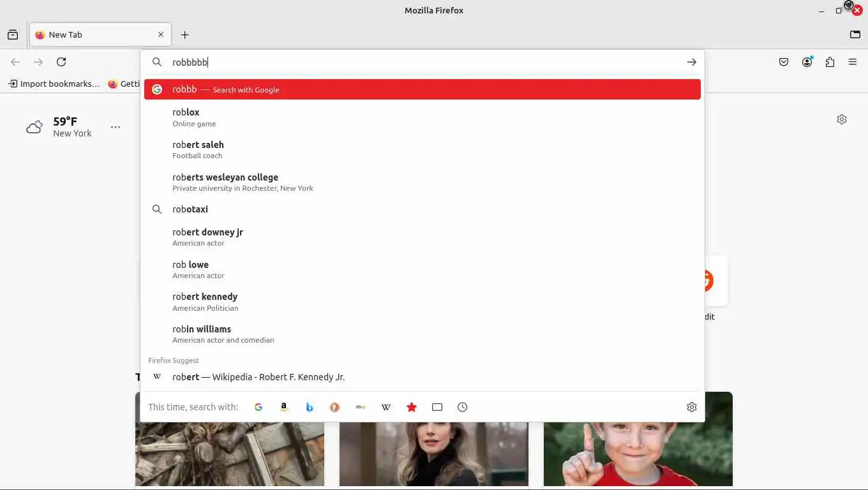The image size is (868, 490).
Task: Click Import bookmarks in bookmarks toolbar
Action: tap(54, 84)
